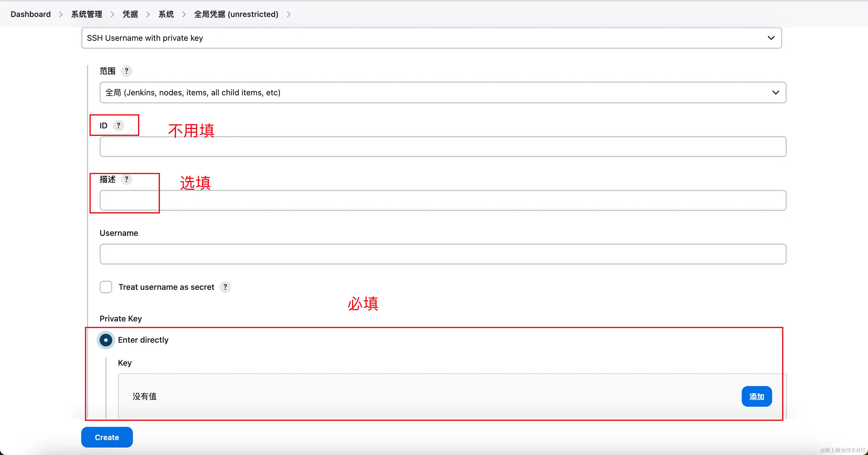Viewport: 868px width, 455px height.
Task: Navigate to 系统管理 breadcrumb
Action: pos(87,14)
